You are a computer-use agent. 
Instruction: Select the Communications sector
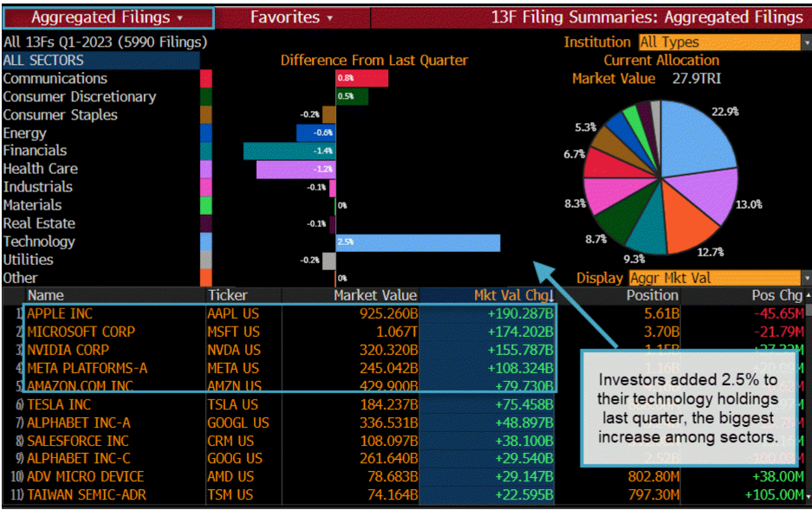(55, 79)
